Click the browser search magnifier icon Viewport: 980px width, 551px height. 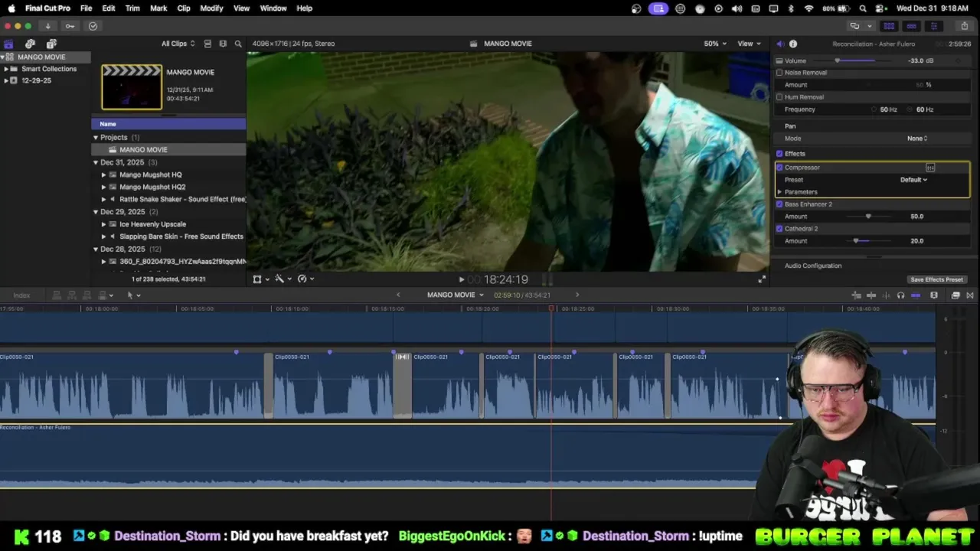pyautogui.click(x=238, y=44)
